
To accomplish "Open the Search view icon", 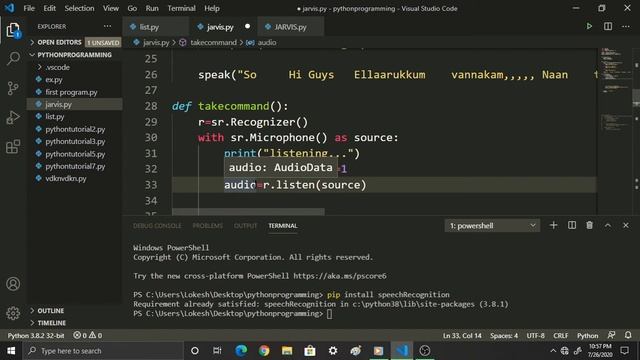I will (x=13, y=58).
